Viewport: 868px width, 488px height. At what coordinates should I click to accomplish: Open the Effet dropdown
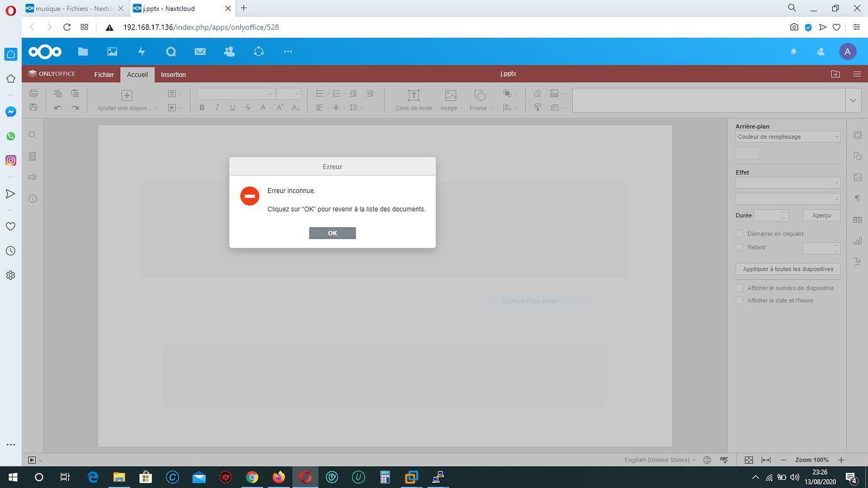(x=787, y=182)
